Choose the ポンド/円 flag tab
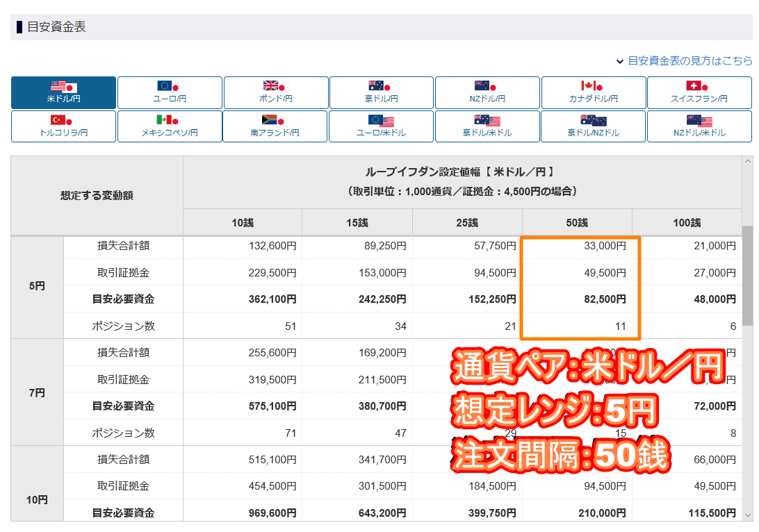 click(x=276, y=92)
